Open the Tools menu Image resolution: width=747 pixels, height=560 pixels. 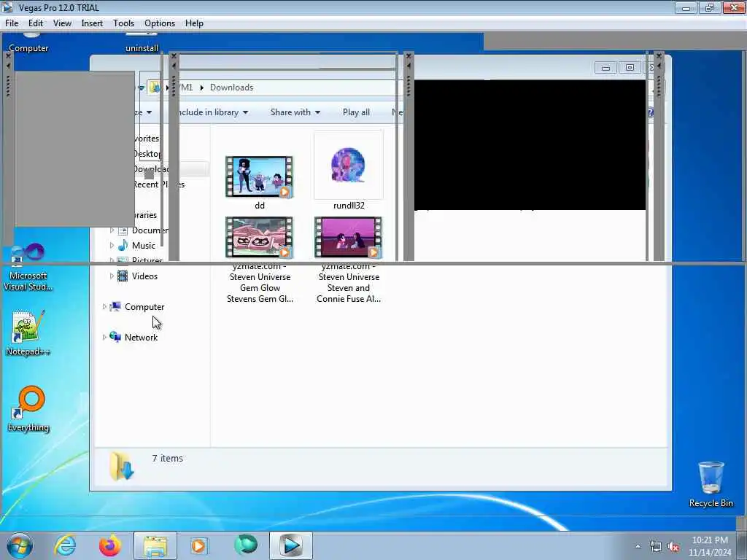[123, 23]
